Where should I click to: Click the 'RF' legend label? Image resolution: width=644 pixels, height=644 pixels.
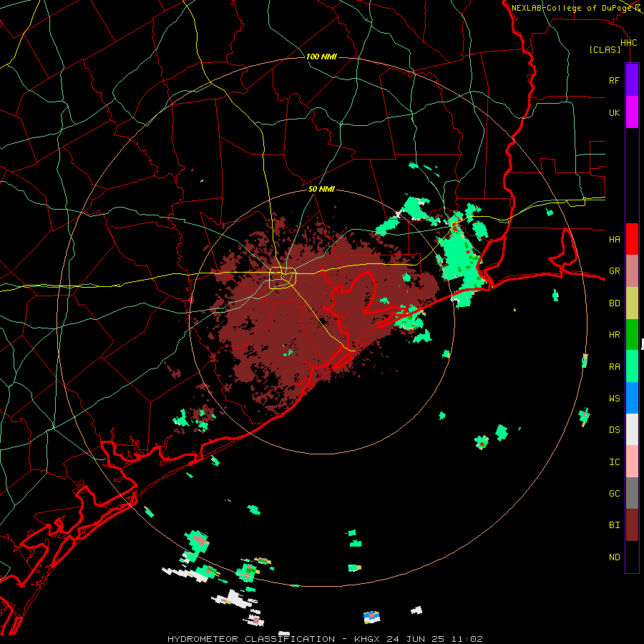point(614,81)
